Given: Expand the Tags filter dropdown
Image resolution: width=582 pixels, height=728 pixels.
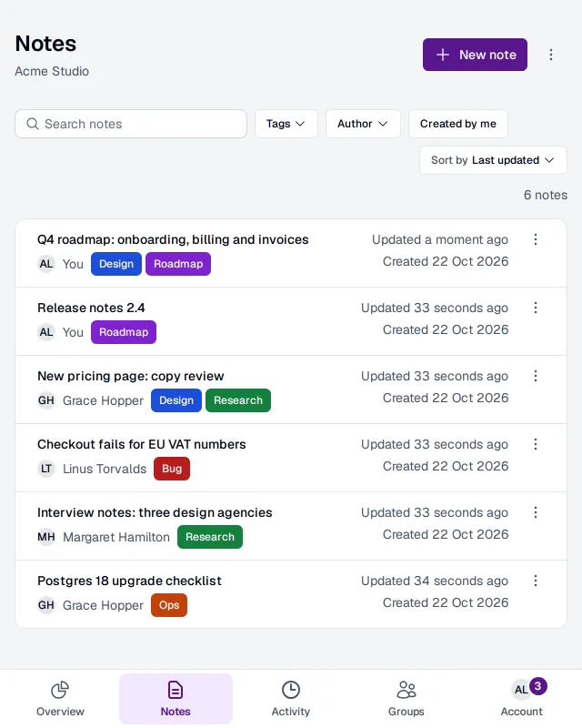Looking at the screenshot, I should pos(286,124).
